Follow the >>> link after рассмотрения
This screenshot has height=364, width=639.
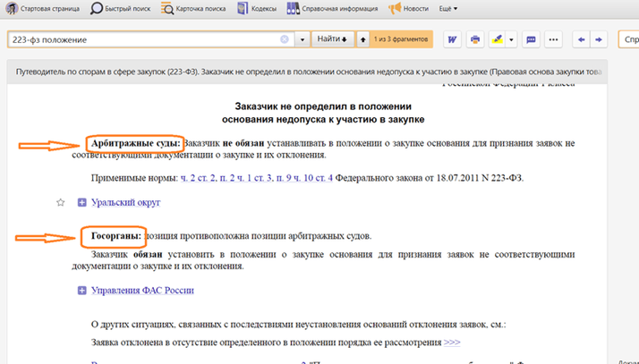452,343
